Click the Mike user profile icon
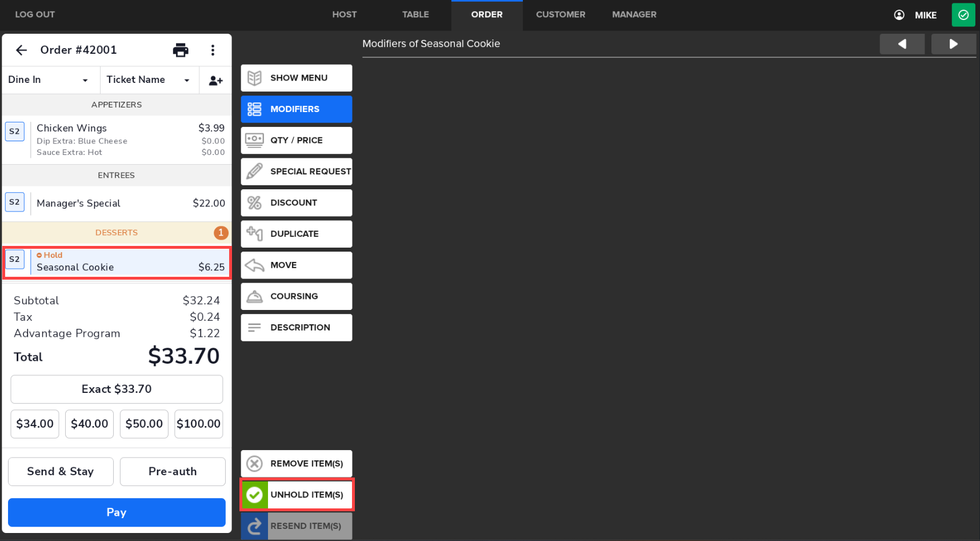Screen dimensions: 980x541 [899, 15]
